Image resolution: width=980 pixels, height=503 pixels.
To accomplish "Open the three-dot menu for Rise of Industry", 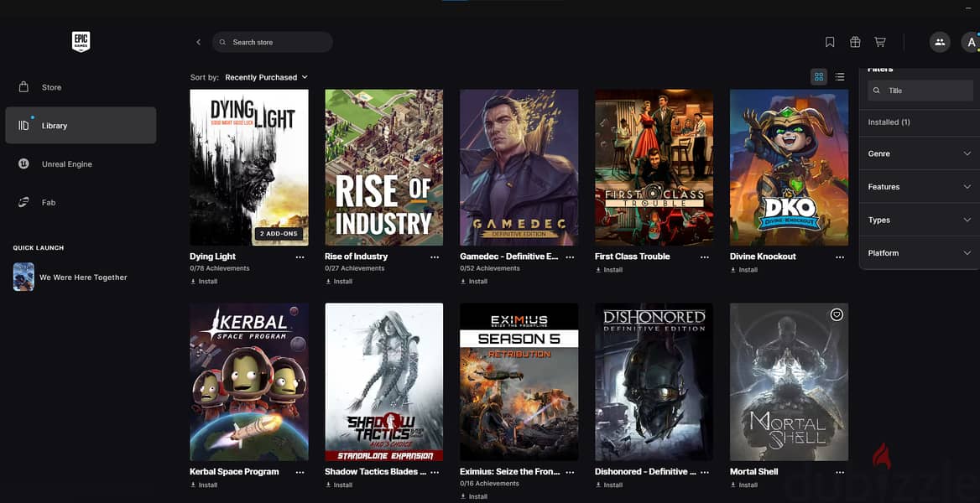I will pos(435,257).
